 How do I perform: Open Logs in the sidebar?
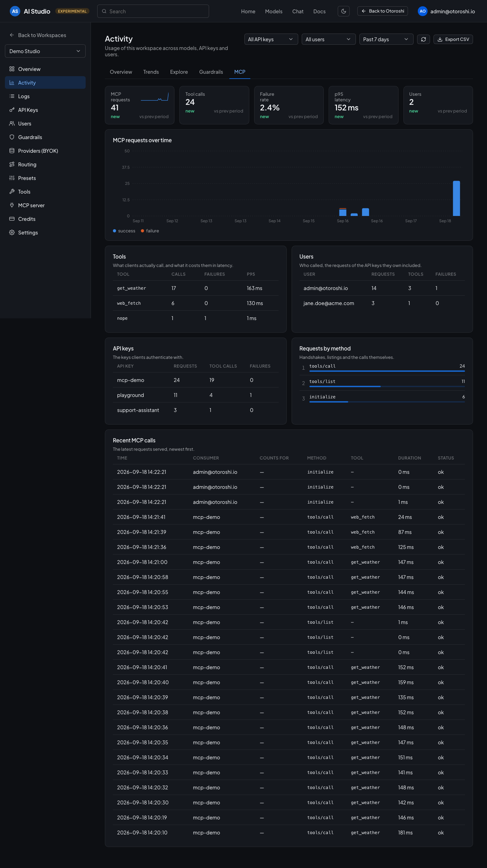(x=45, y=96)
